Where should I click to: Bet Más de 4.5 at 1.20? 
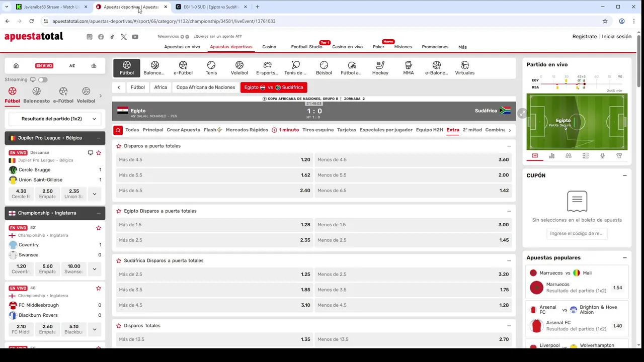214,160
